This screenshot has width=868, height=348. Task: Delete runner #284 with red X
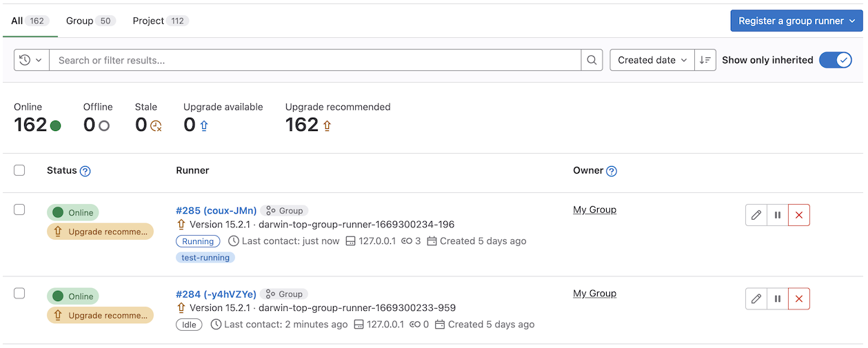coord(799,298)
